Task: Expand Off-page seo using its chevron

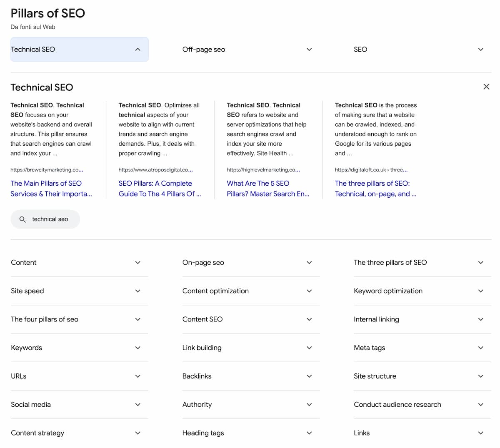Action: [309, 50]
